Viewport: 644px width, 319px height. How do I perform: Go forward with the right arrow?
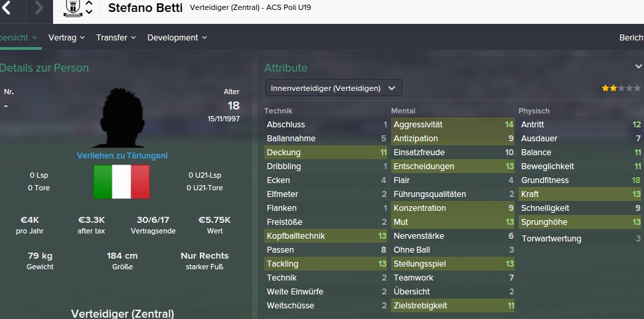pos(39,9)
